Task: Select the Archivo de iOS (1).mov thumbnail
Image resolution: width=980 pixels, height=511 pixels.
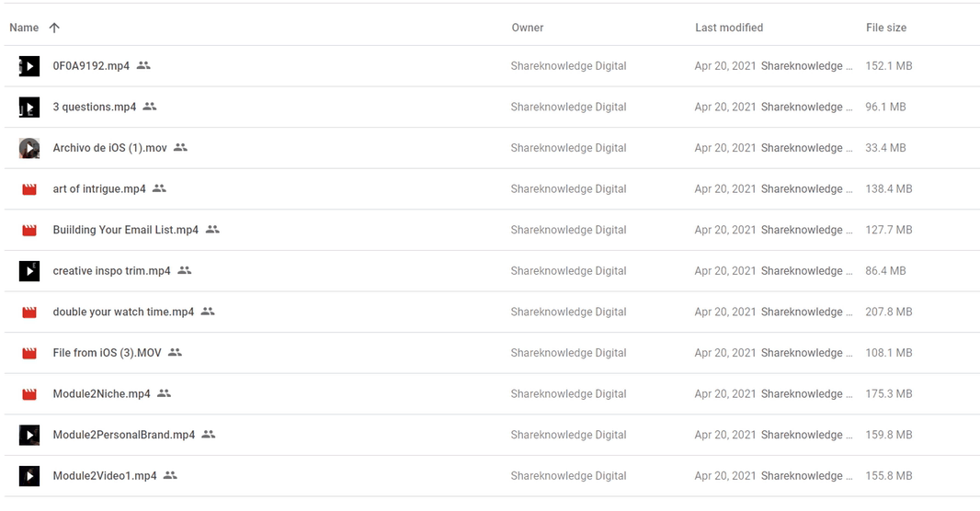Action: 29,148
